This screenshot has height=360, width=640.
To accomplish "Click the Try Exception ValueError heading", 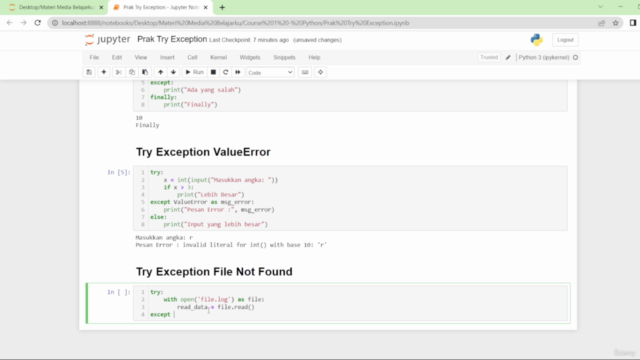I will [x=203, y=152].
